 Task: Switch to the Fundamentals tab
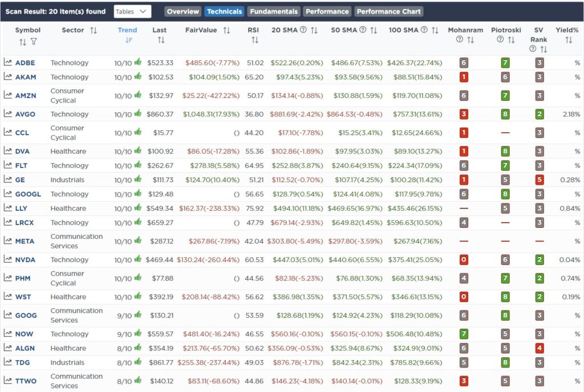274,11
